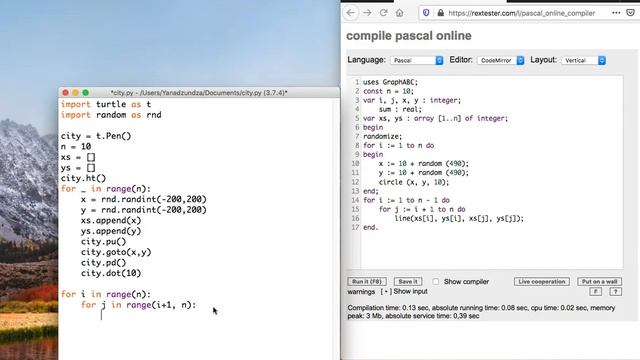Go forward in the browser
The image size is (640, 360).
(x=367, y=13)
